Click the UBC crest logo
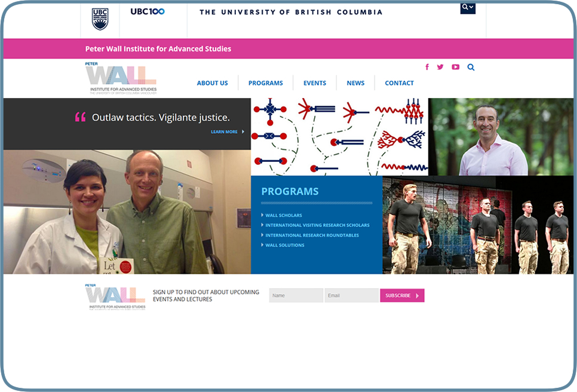 coord(100,19)
